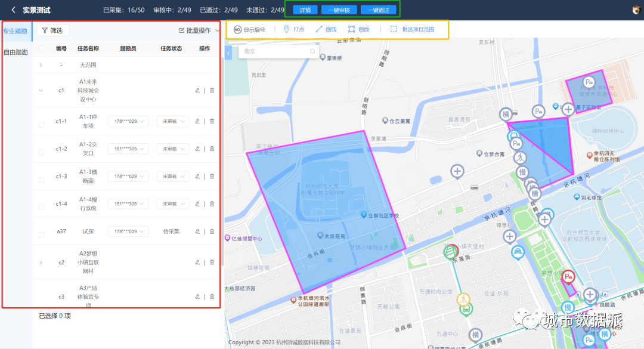Tick the select-all checkbox in list header

(41, 48)
